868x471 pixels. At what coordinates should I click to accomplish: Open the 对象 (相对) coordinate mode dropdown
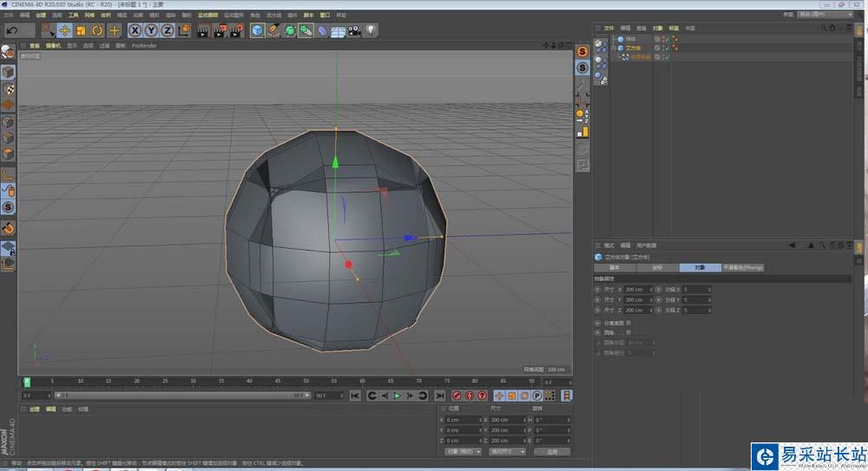tap(463, 451)
